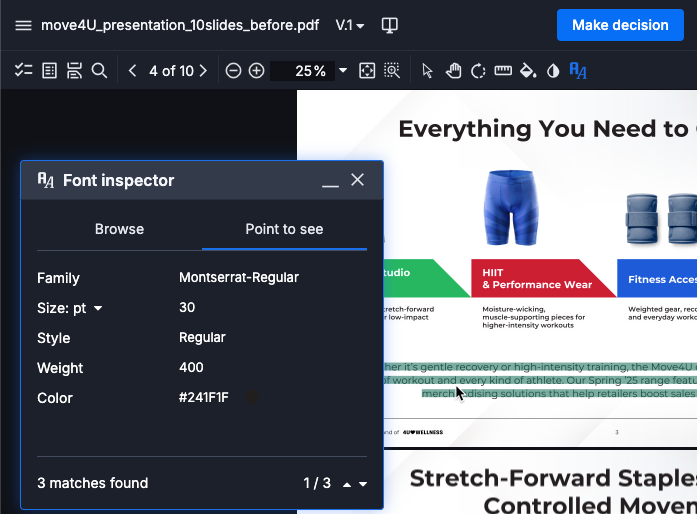Viewport: 697px width, 514px height.
Task: Toggle the contrast separation tool icon
Action: [553, 71]
